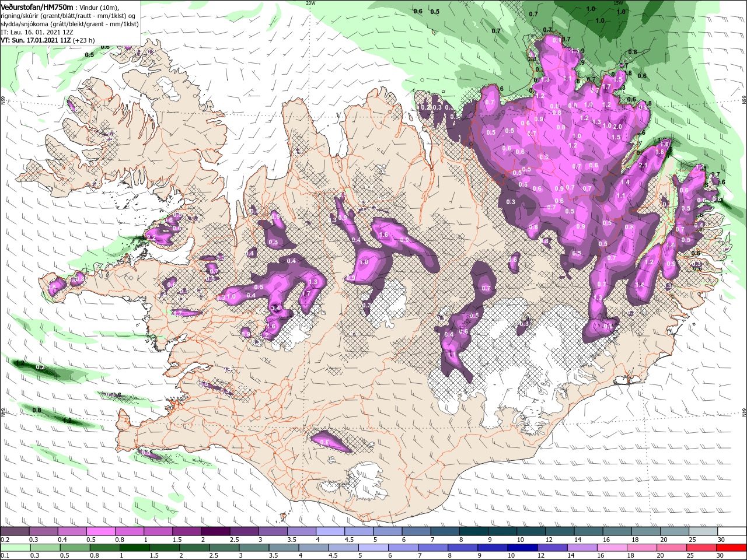The image size is (747, 560).
Task: Select the 'IT: Lau. 16. 01. 2021 12Z' line
Action: [x=36, y=33]
